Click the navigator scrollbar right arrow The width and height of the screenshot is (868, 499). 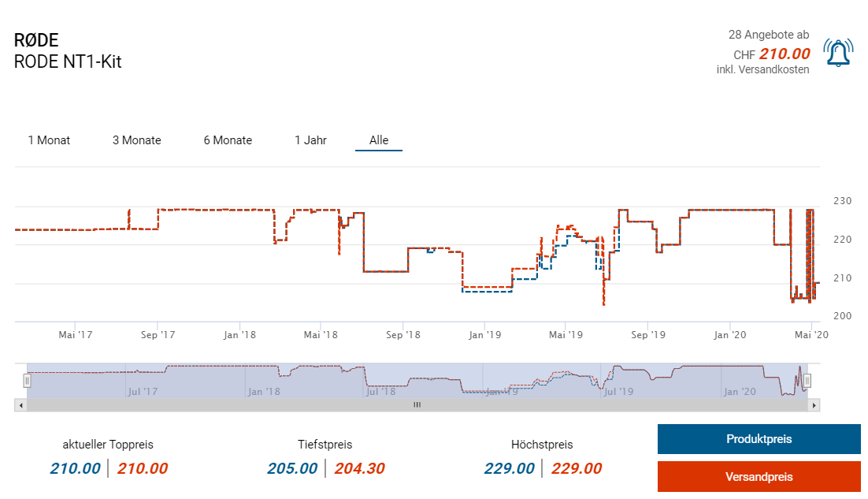pos(815,404)
